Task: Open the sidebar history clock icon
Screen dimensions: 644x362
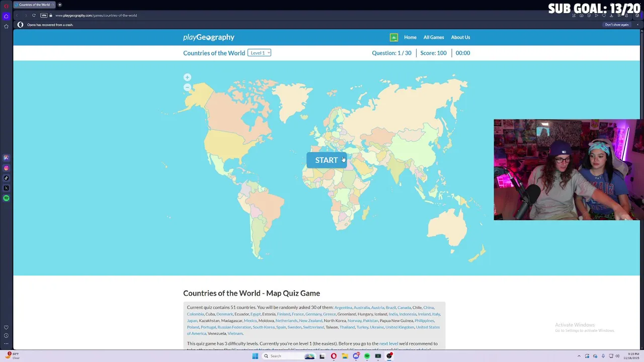Action: [x=6, y=335]
